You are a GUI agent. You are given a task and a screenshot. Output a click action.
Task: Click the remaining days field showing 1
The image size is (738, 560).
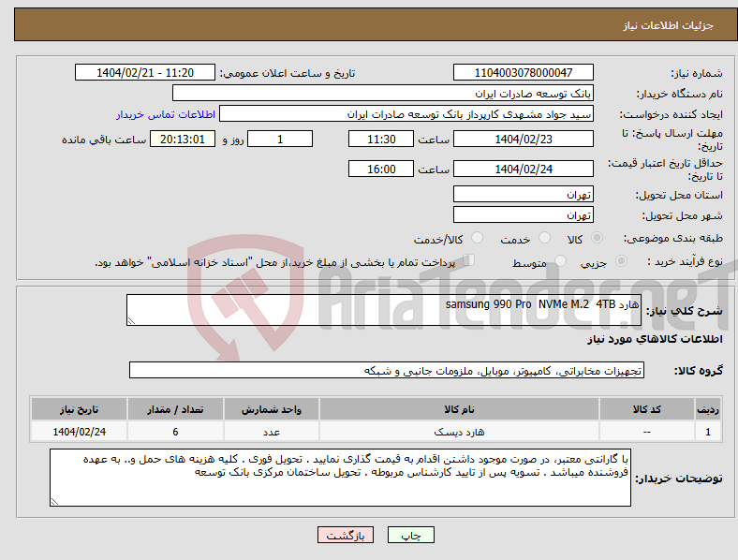tap(280, 139)
